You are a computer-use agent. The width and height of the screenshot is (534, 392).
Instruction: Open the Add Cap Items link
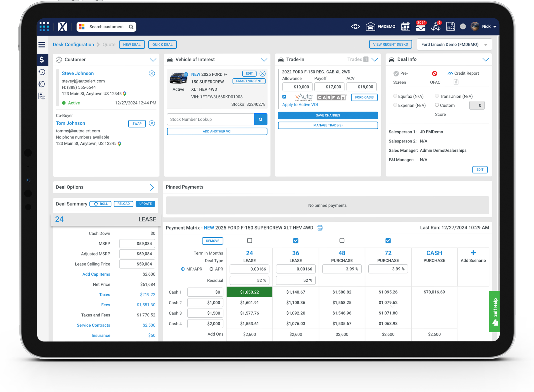[96, 274]
